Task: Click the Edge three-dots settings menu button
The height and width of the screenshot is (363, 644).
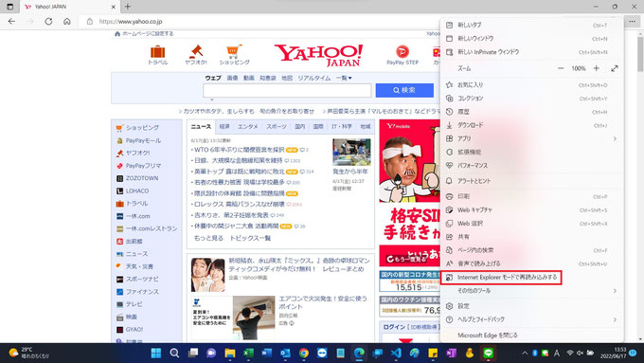Action: pos(632,22)
